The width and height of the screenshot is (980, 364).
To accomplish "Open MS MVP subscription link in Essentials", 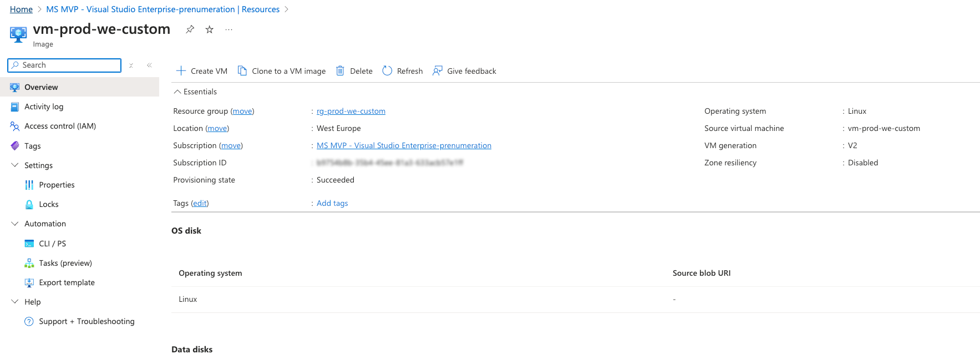I will 404,145.
